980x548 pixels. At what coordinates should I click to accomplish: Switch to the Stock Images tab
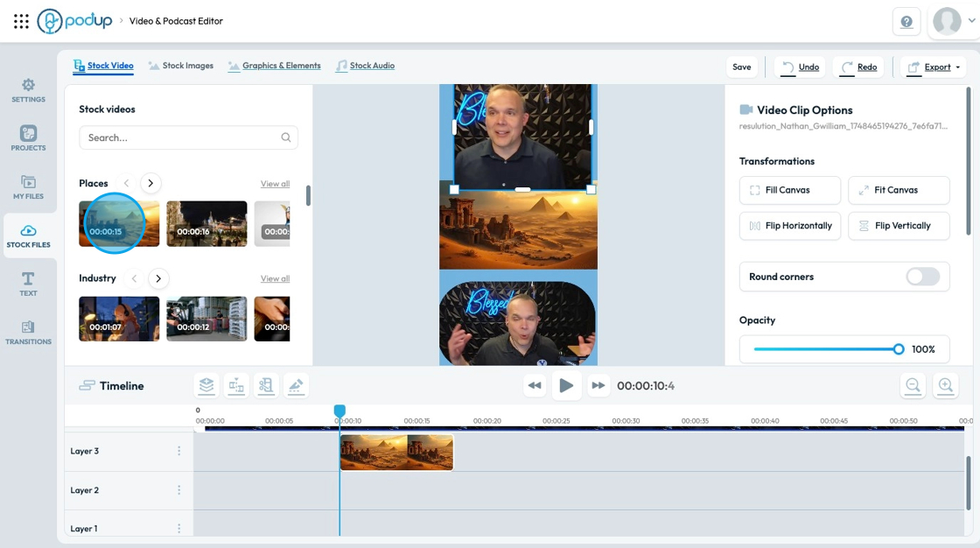pos(180,66)
